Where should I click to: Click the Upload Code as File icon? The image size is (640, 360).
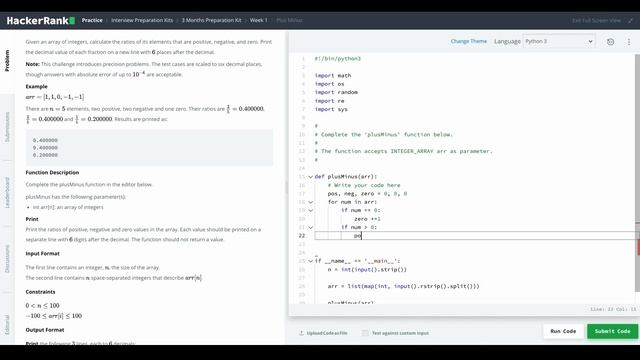[x=301, y=333]
